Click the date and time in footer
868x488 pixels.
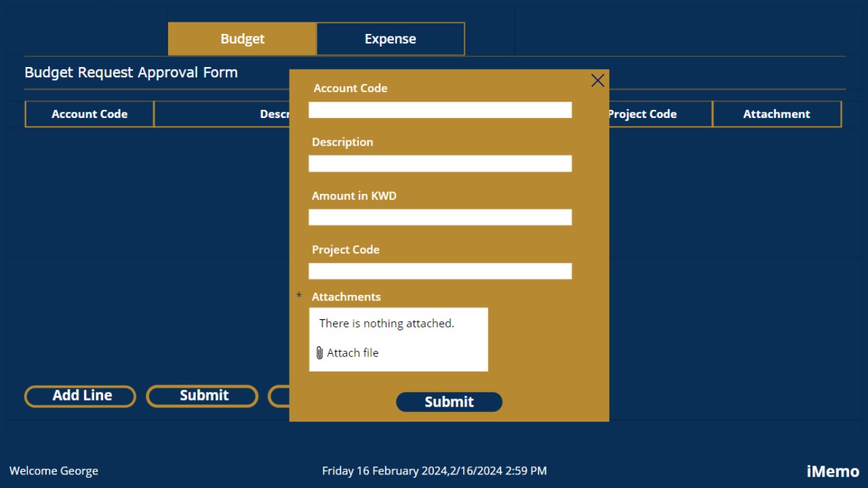tap(434, 471)
